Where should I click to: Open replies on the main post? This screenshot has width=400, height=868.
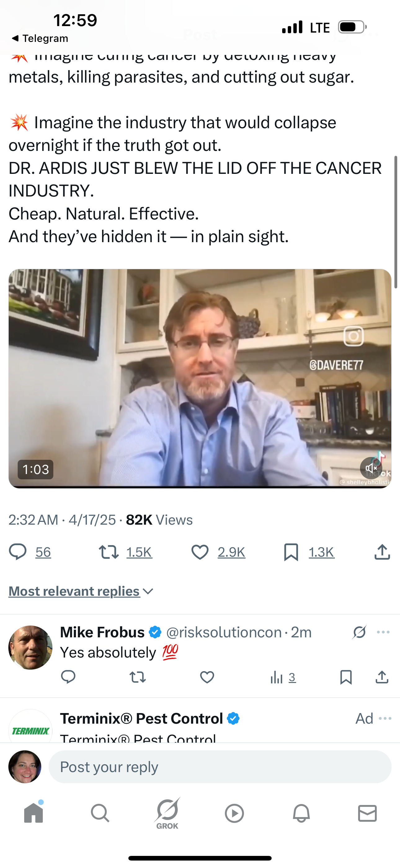(17, 552)
